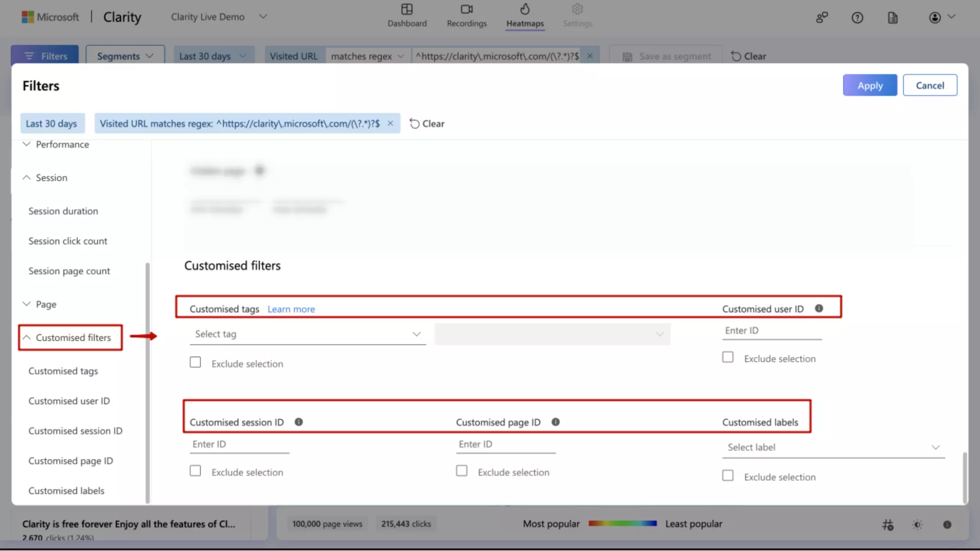Viewport: 980px width, 551px height.
Task: Enable Exclude selection under Customised tags
Action: pos(195,362)
